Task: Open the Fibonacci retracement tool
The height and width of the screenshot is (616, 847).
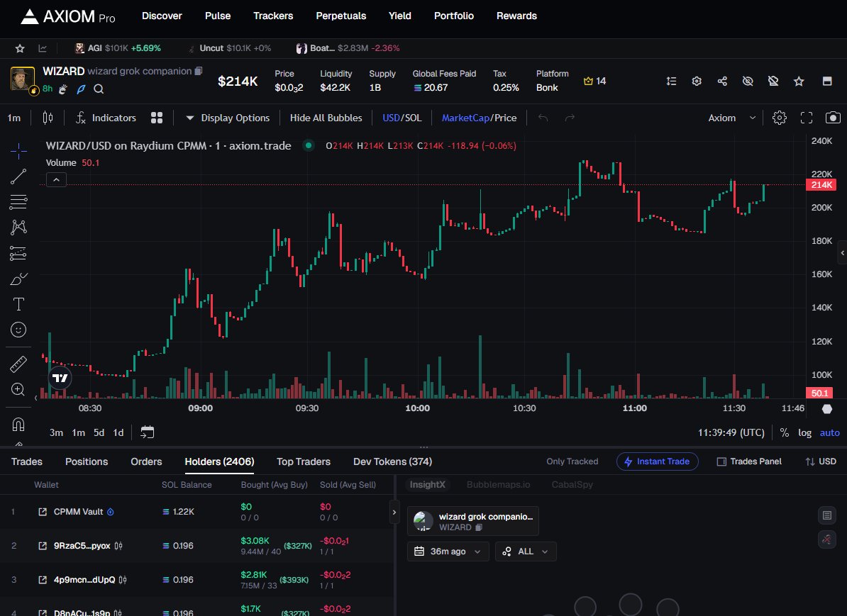Action: (18, 202)
